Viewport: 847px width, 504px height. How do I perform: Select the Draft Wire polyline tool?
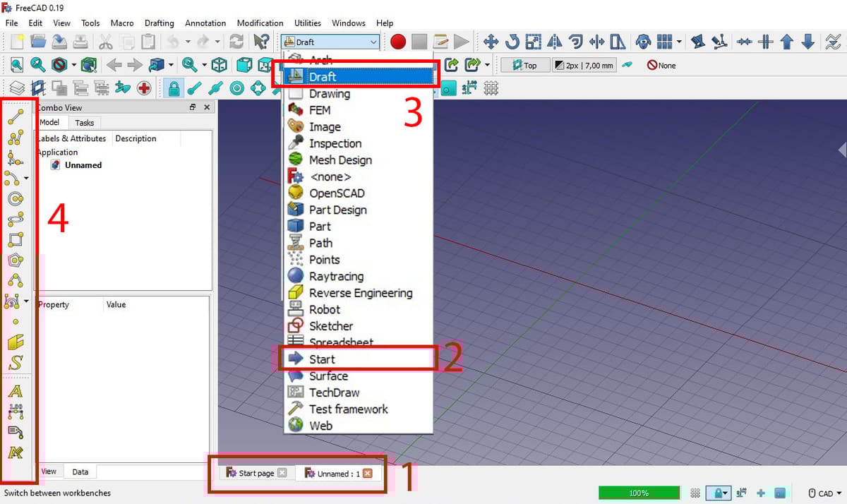pyautogui.click(x=16, y=138)
